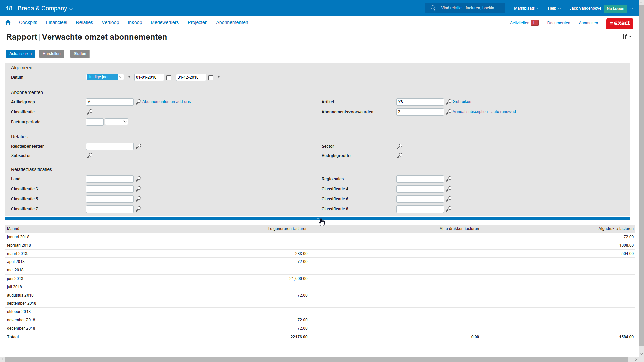Click the Artikel input field Y6
Viewport: 644px width, 362px height.
(x=420, y=102)
